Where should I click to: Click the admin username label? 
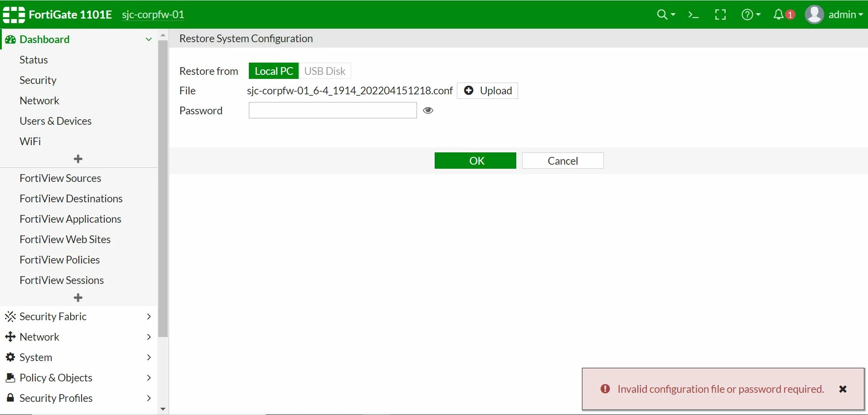(x=842, y=15)
